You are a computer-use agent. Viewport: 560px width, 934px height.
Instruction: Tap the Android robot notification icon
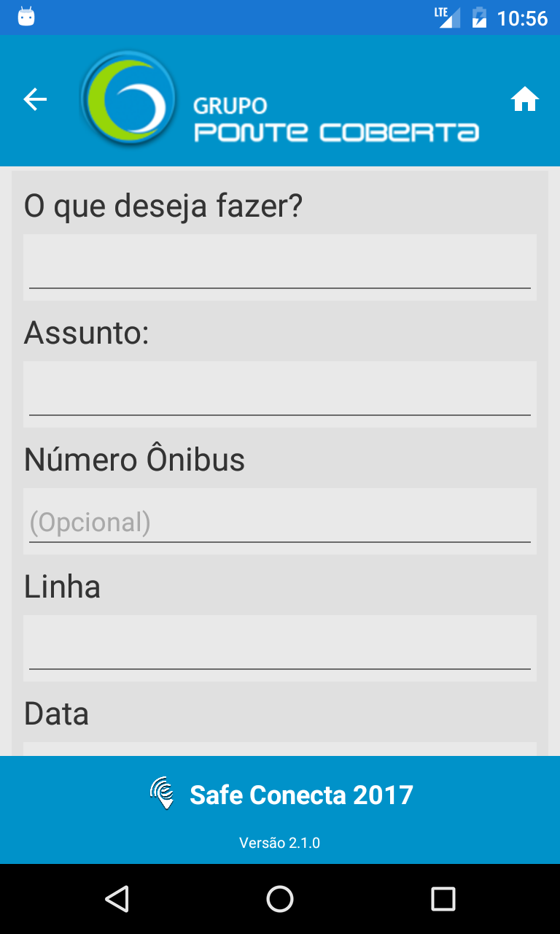coord(26,17)
